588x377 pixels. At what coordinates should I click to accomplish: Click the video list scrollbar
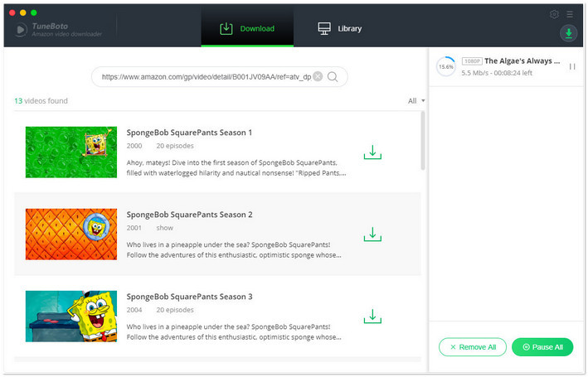[x=423, y=141]
